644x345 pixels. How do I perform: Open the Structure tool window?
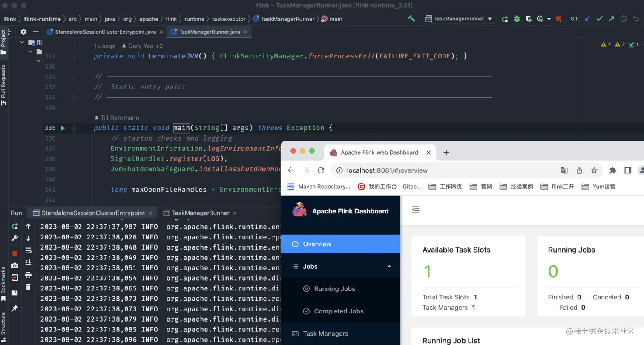coord(3,327)
